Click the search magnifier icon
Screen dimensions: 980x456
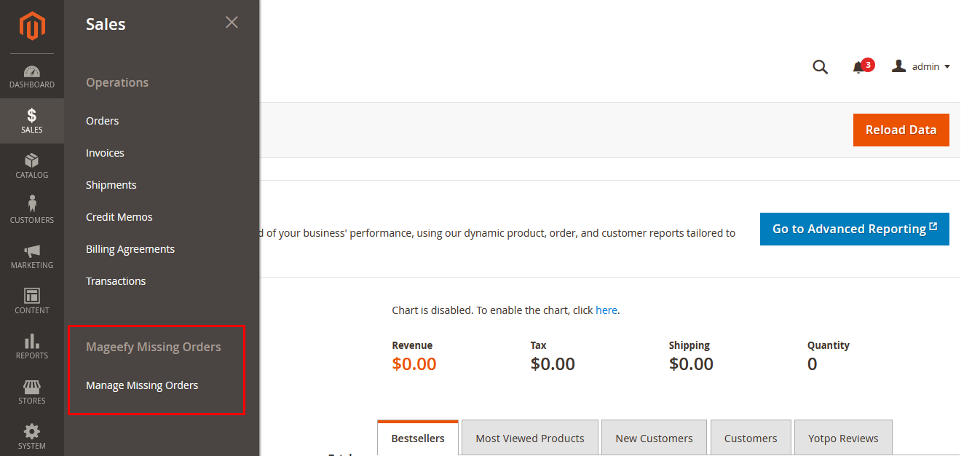(x=820, y=67)
